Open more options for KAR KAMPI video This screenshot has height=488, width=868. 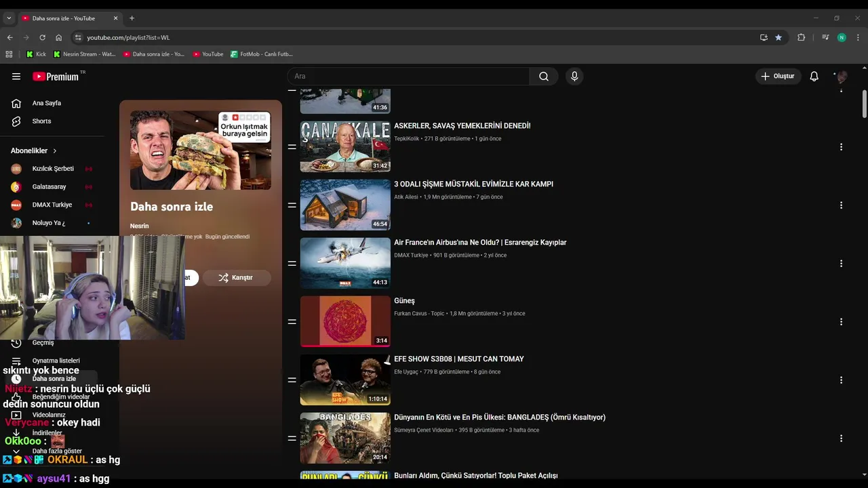(841, 205)
